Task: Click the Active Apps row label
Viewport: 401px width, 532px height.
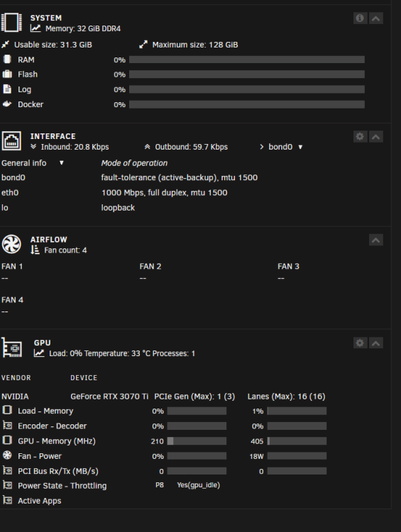Action: click(x=39, y=501)
